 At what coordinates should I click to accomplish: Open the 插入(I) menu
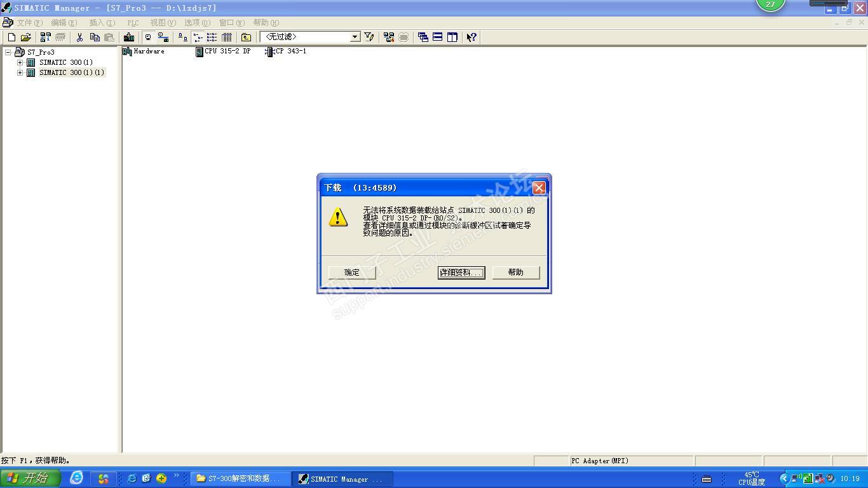coord(102,23)
